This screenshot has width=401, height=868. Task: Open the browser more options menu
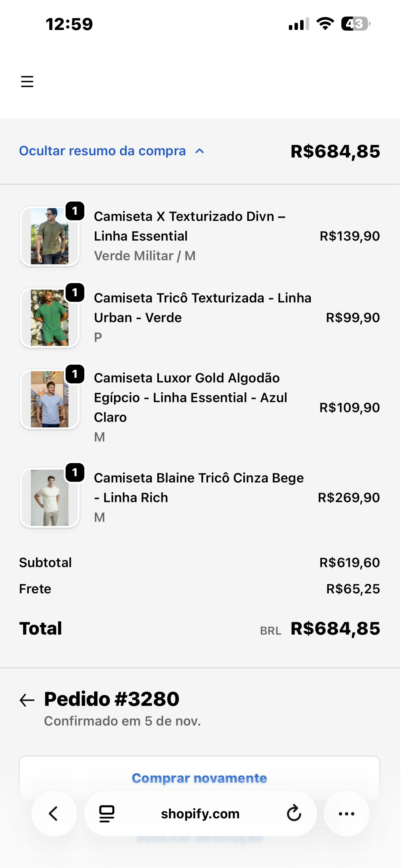tap(346, 813)
